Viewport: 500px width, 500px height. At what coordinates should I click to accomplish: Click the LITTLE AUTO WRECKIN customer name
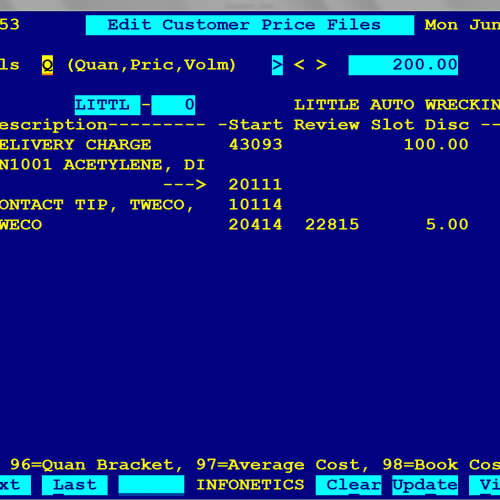397,105
